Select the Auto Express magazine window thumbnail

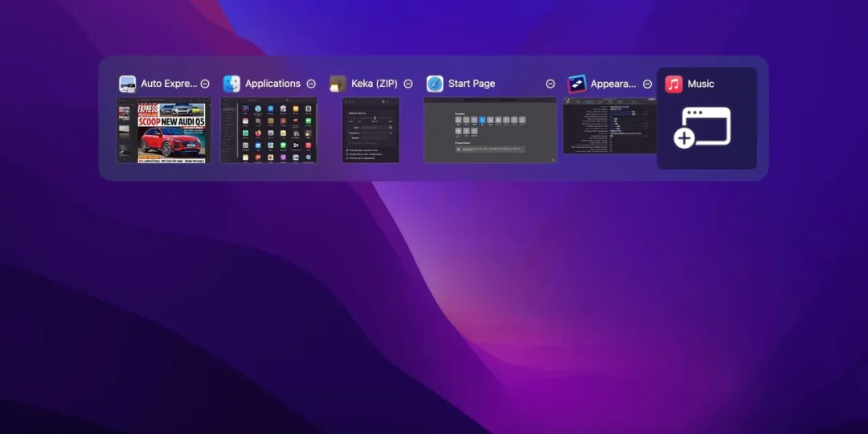pos(164,131)
